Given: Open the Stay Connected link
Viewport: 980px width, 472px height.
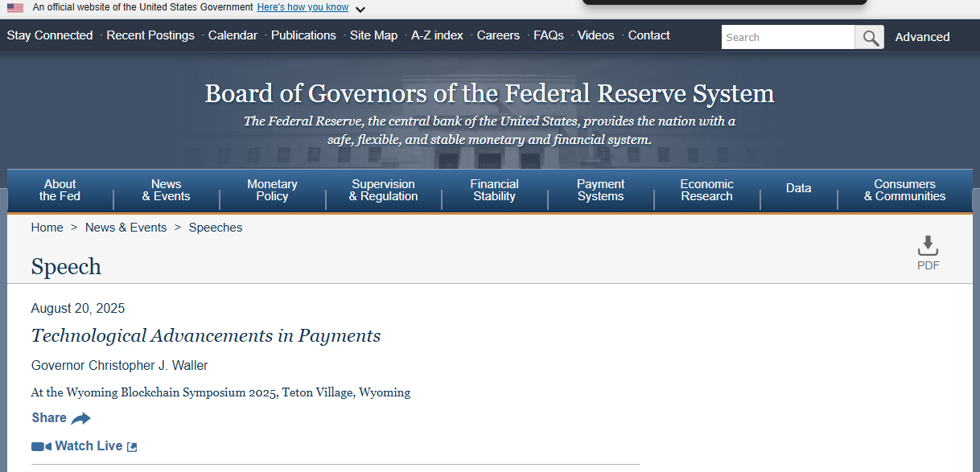Looking at the screenshot, I should click(50, 35).
